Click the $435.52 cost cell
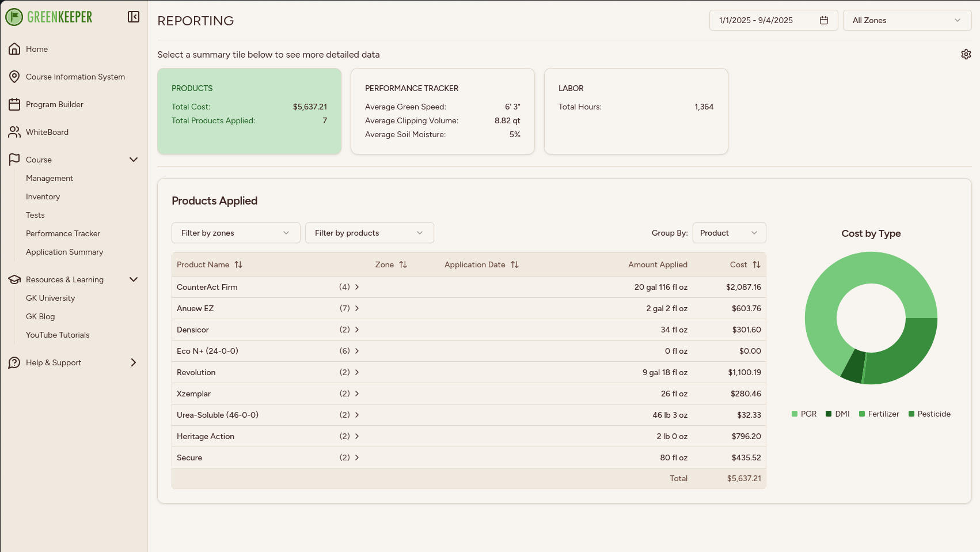 tap(746, 458)
